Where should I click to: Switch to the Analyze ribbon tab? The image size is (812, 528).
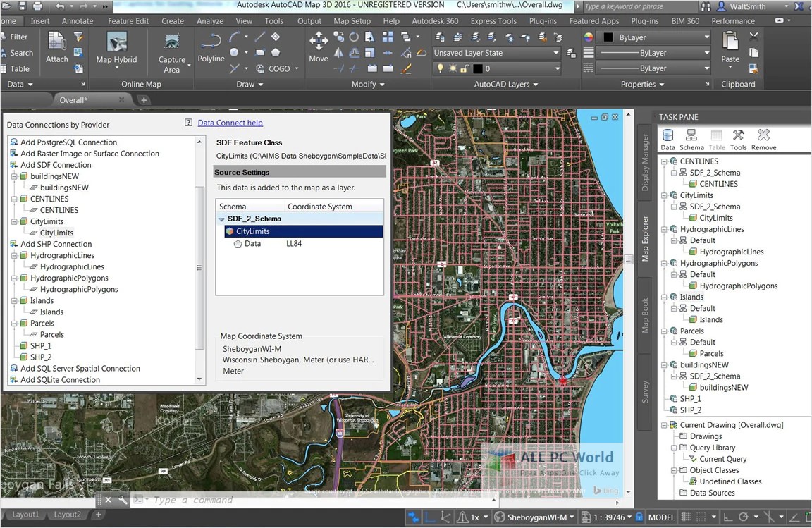tap(210, 21)
